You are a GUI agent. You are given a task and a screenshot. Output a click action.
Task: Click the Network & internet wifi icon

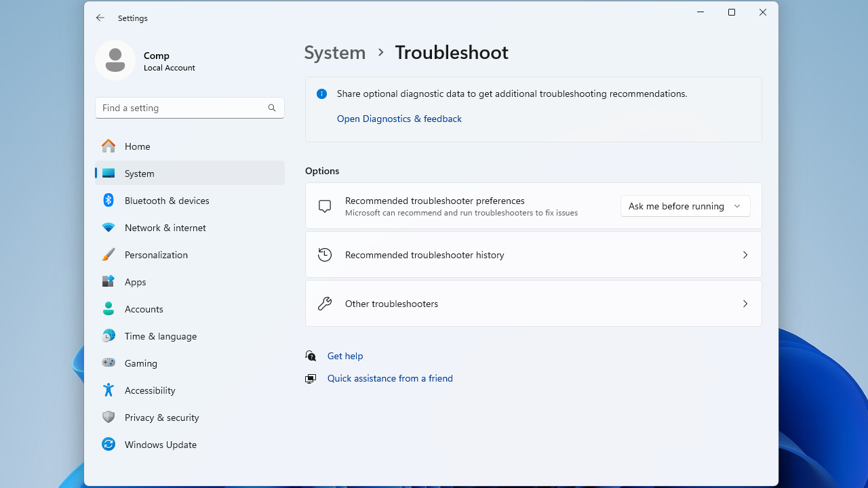tap(108, 228)
